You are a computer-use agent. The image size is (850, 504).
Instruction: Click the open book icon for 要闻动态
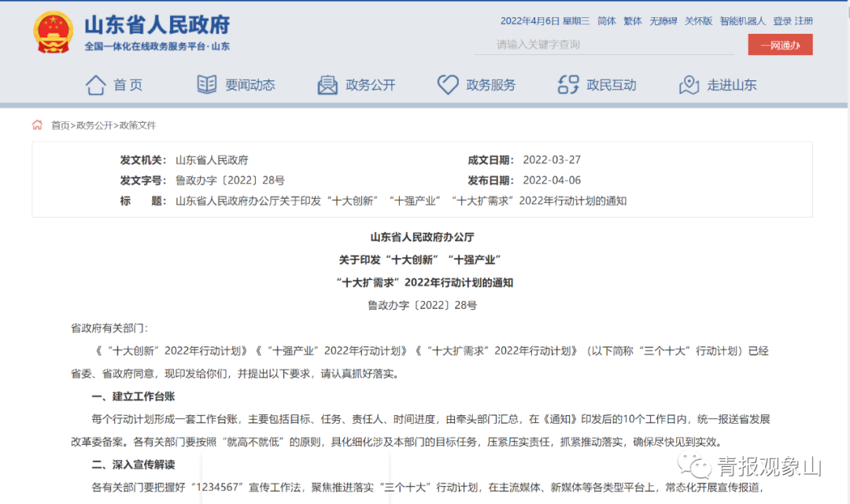(x=206, y=84)
